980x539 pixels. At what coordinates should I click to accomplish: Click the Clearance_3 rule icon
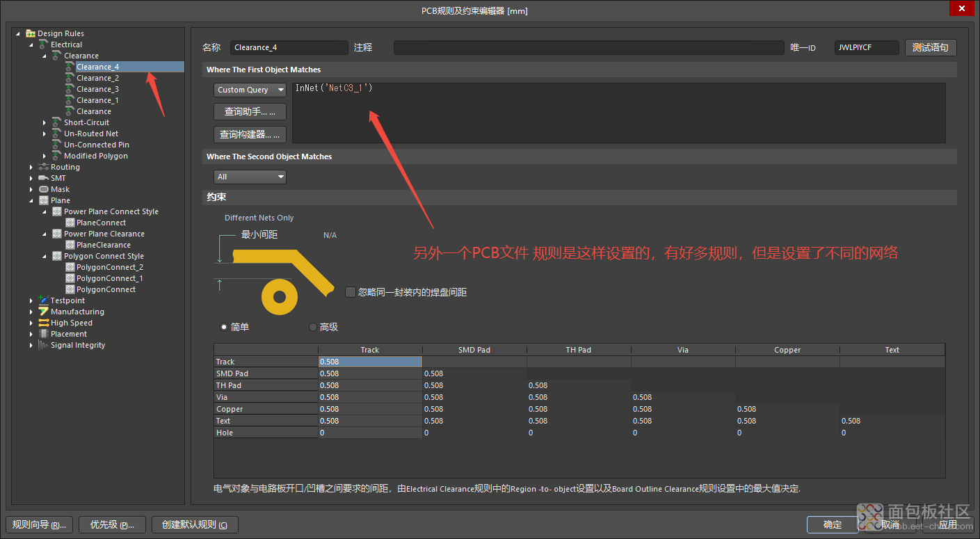click(x=70, y=89)
